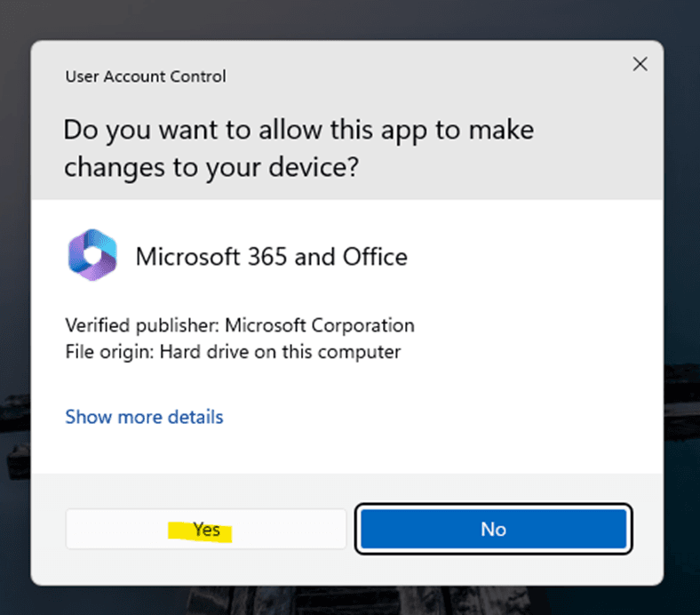Viewport: 700px width, 615px height.
Task: Click the Microsoft 365 and Office app icon
Action: pyautogui.click(x=92, y=257)
